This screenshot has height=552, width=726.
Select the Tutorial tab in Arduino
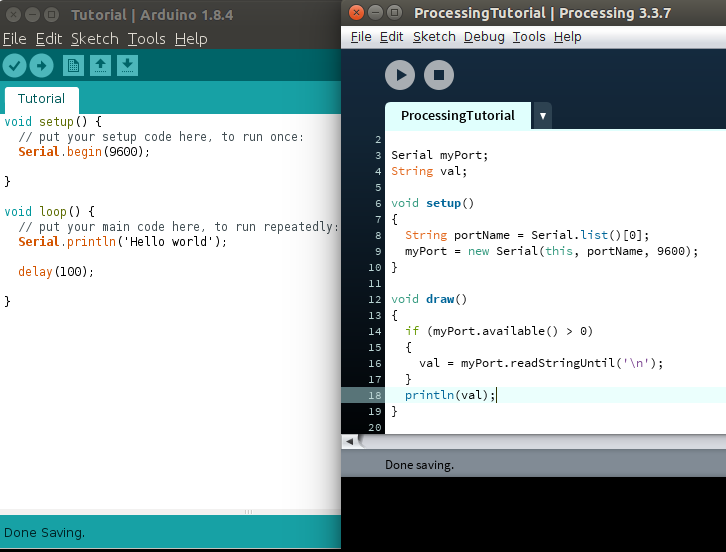(x=42, y=99)
